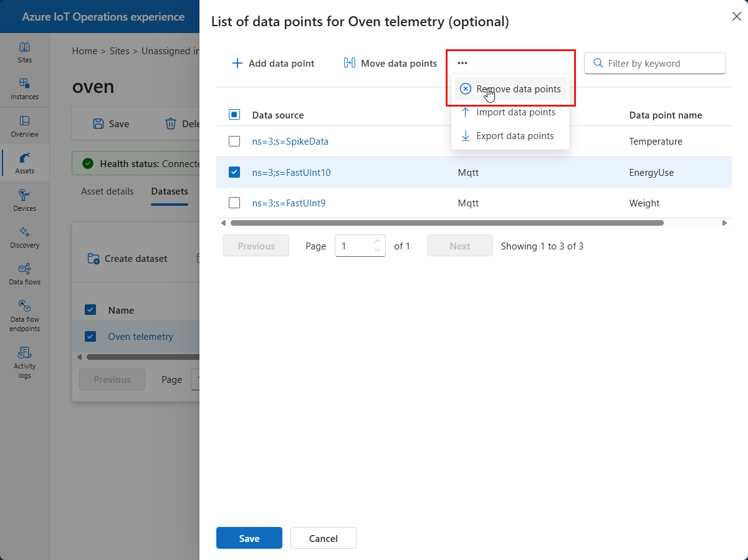Click the Export data points down-arrow icon
The image size is (748, 560).
click(465, 135)
